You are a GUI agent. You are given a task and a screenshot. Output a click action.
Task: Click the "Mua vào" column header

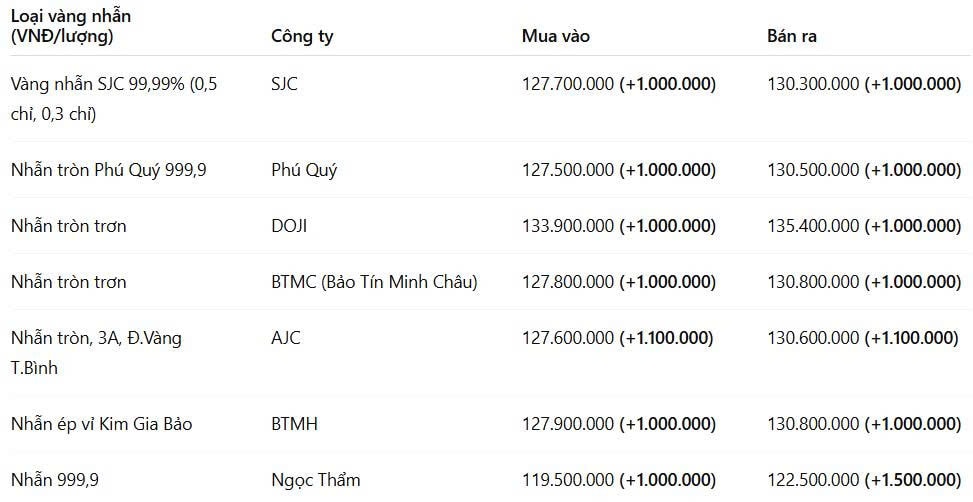click(x=556, y=37)
